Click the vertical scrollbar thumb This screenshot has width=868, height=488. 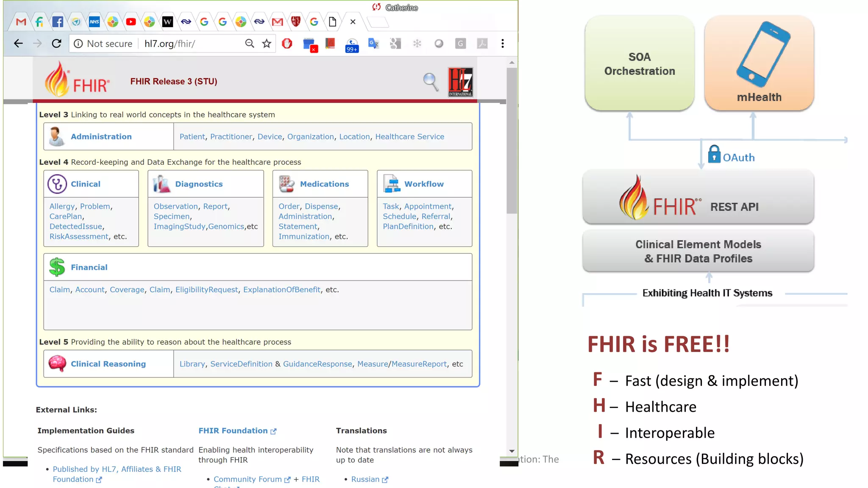(x=512, y=140)
